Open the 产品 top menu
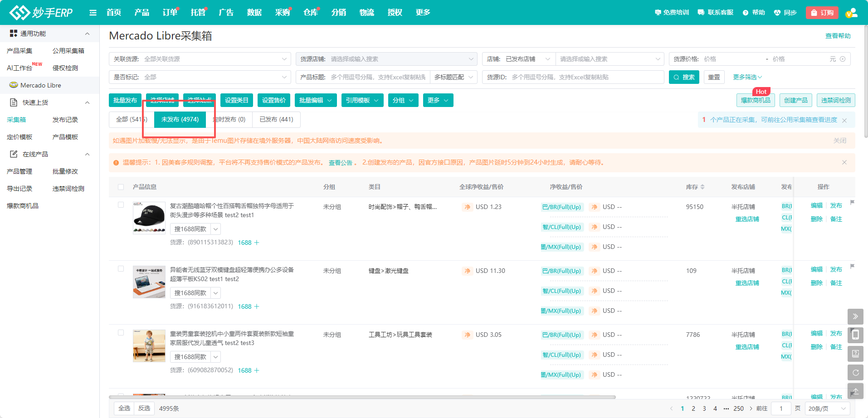The image size is (868, 418). click(142, 13)
